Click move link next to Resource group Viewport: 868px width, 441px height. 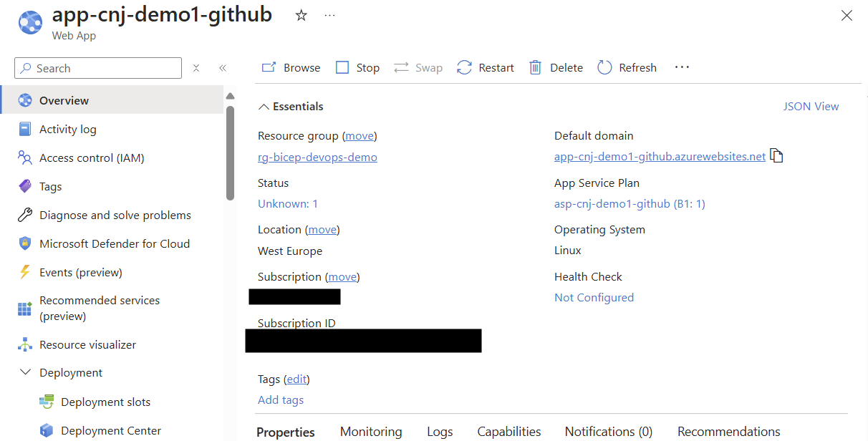pos(360,135)
